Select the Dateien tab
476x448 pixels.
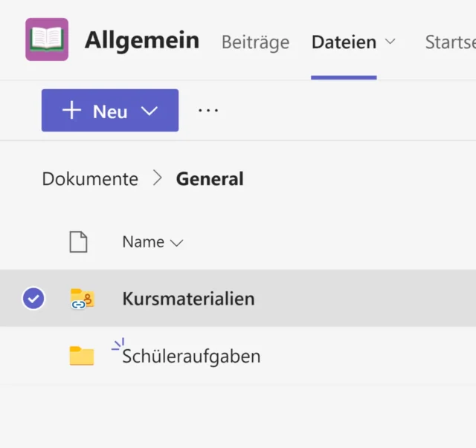[x=344, y=42]
